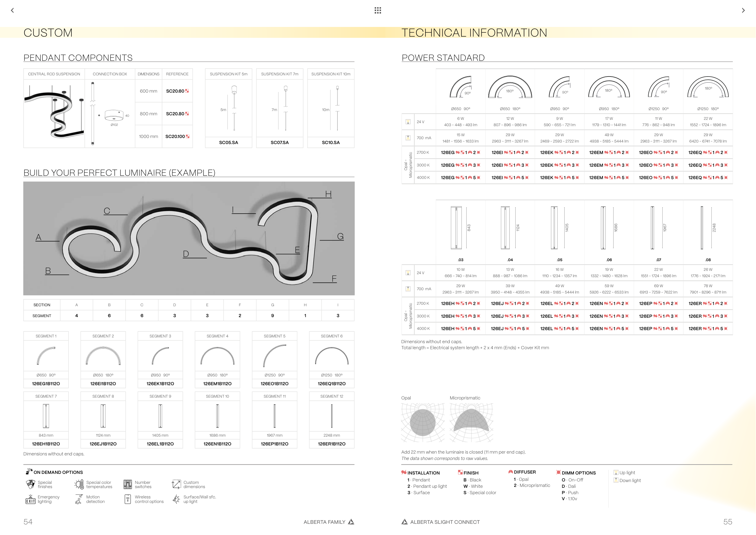Viewport: 756px width, 535px height.
Task: Click the Wireless control options phone icon
Action: click(128, 499)
